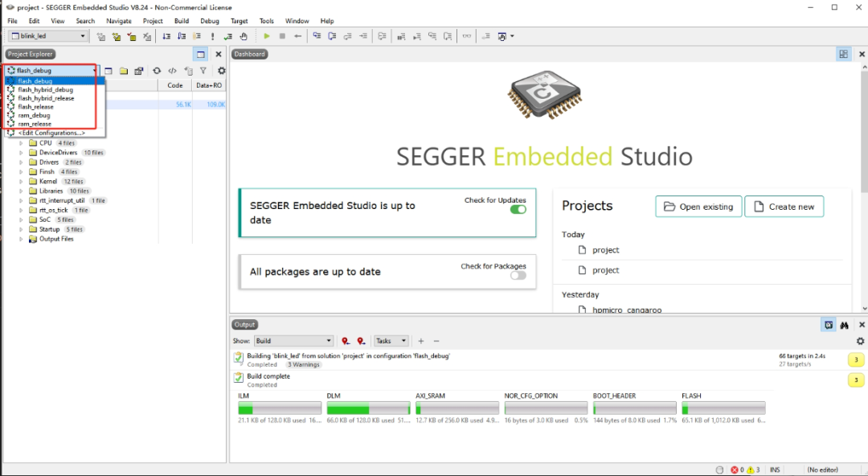Click the stop debugging square icon
Viewport: 868px width, 476px height.
coord(282,36)
